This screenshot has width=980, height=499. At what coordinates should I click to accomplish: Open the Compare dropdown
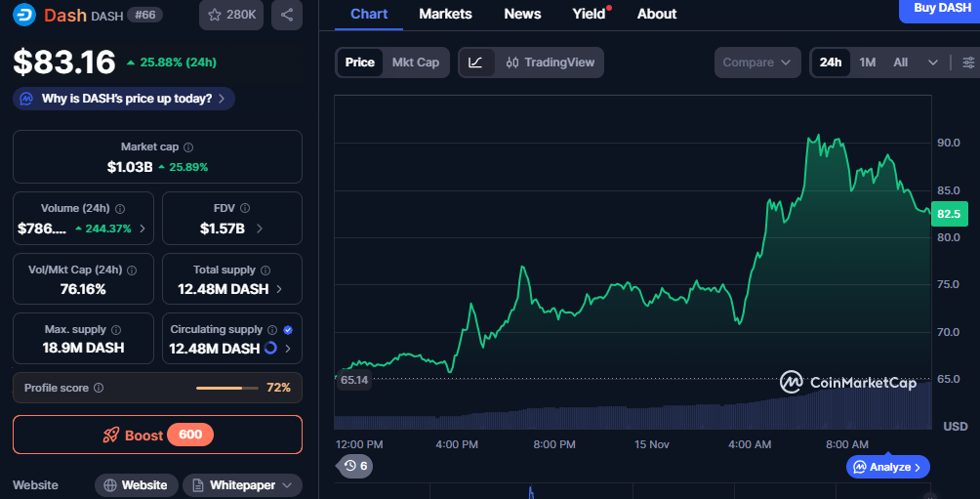coord(756,62)
